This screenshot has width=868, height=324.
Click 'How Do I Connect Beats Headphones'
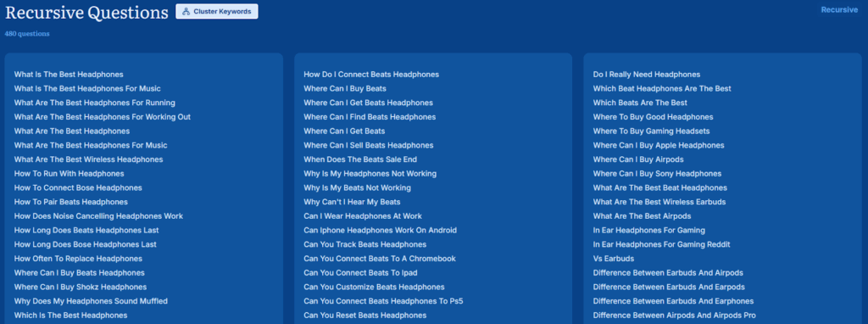click(371, 75)
